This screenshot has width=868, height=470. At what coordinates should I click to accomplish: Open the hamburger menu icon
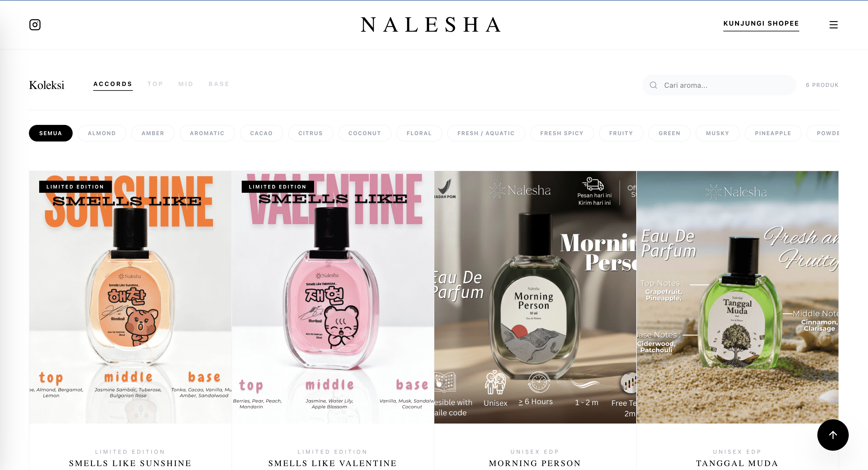click(833, 25)
